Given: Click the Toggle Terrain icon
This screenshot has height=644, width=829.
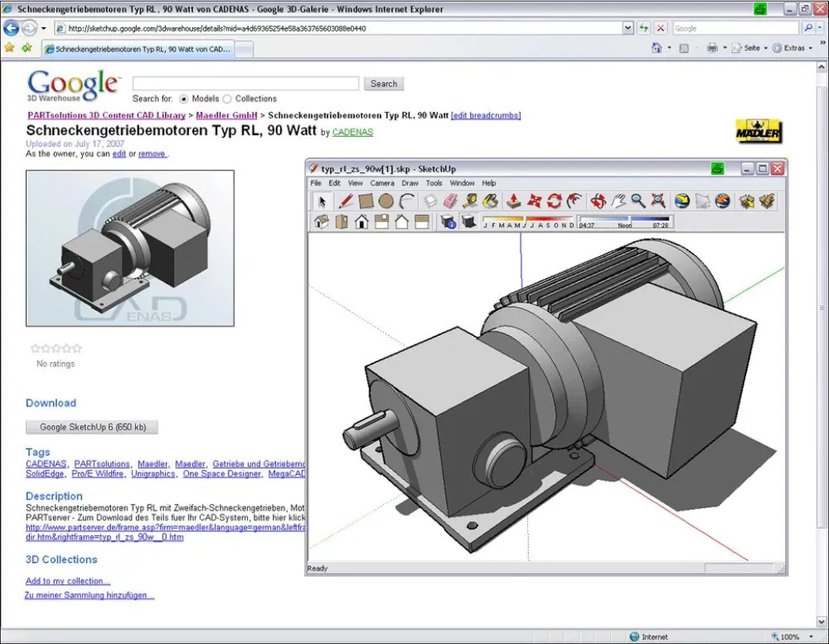Looking at the screenshot, I should point(702,201).
